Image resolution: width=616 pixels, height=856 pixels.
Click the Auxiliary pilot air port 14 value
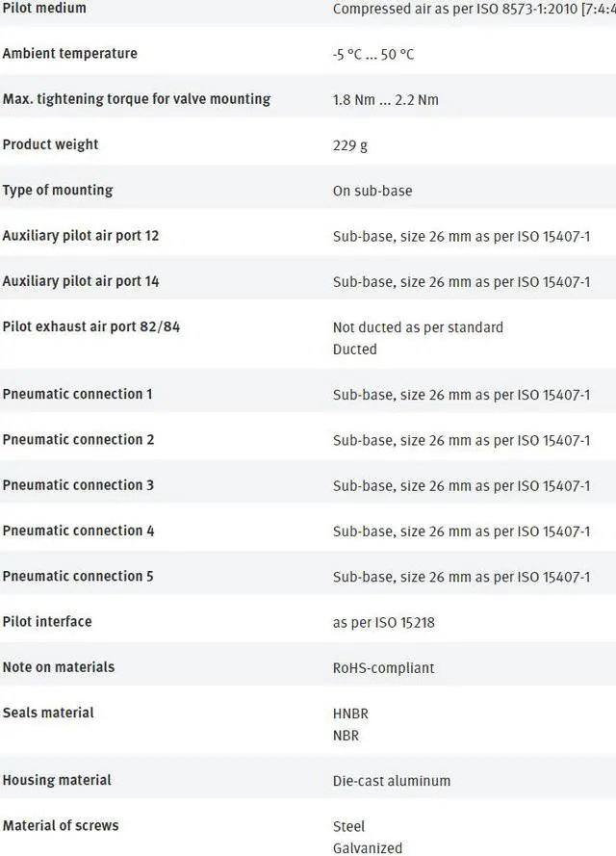pos(462,282)
